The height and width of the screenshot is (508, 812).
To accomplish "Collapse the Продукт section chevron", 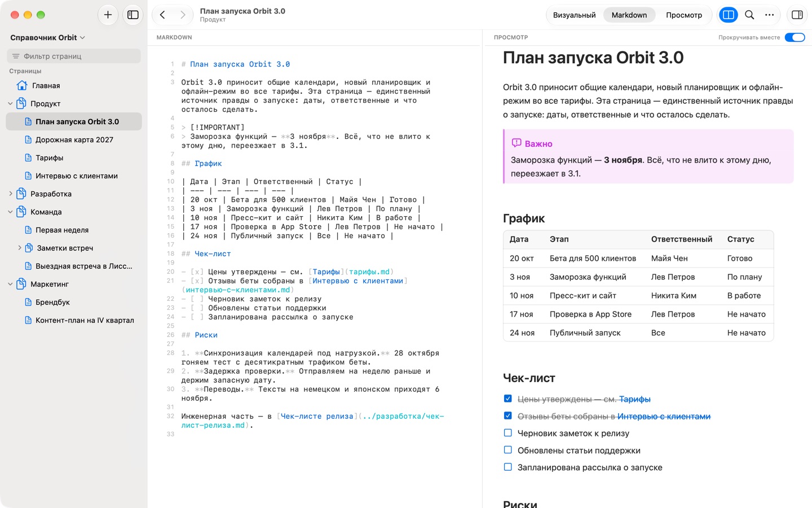I will pyautogui.click(x=10, y=104).
